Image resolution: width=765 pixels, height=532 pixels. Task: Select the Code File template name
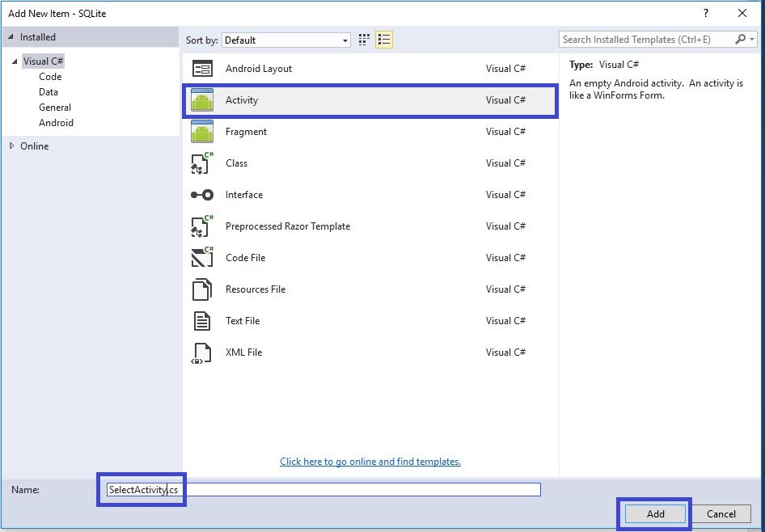(245, 257)
